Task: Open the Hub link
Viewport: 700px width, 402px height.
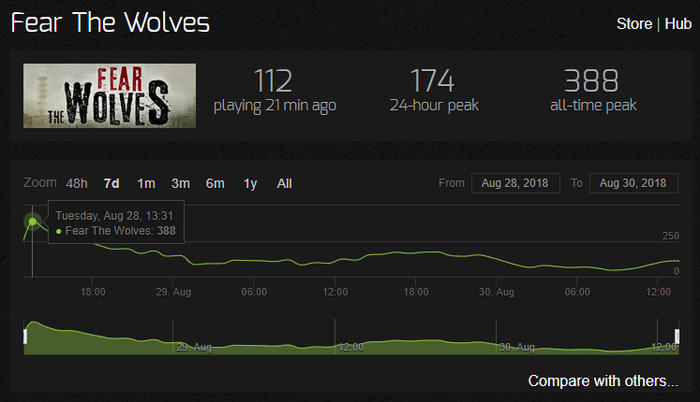Action: pos(678,24)
